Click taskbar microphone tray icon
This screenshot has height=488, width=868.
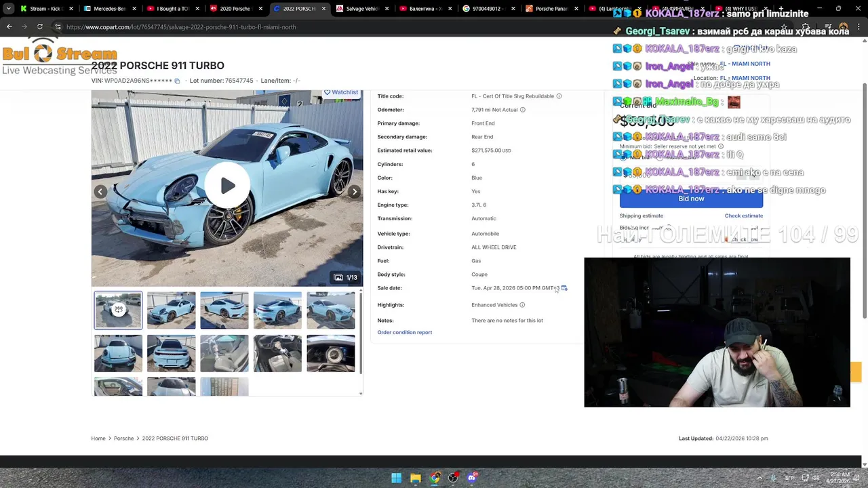(x=773, y=478)
